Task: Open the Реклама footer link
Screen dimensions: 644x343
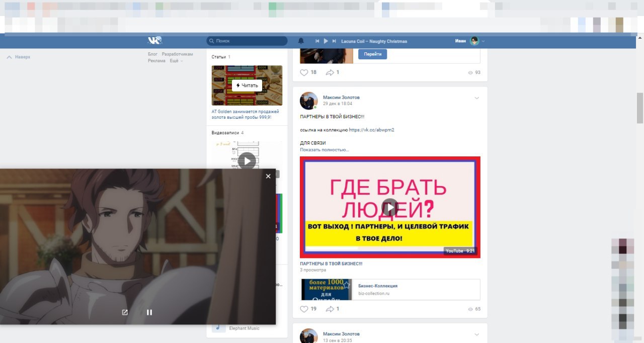Action: [x=156, y=61]
